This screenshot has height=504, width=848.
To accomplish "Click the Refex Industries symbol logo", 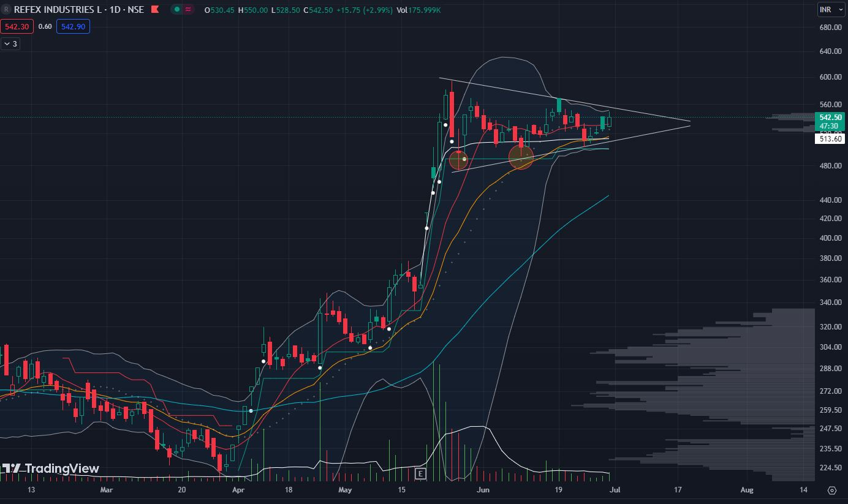I will click(7, 10).
